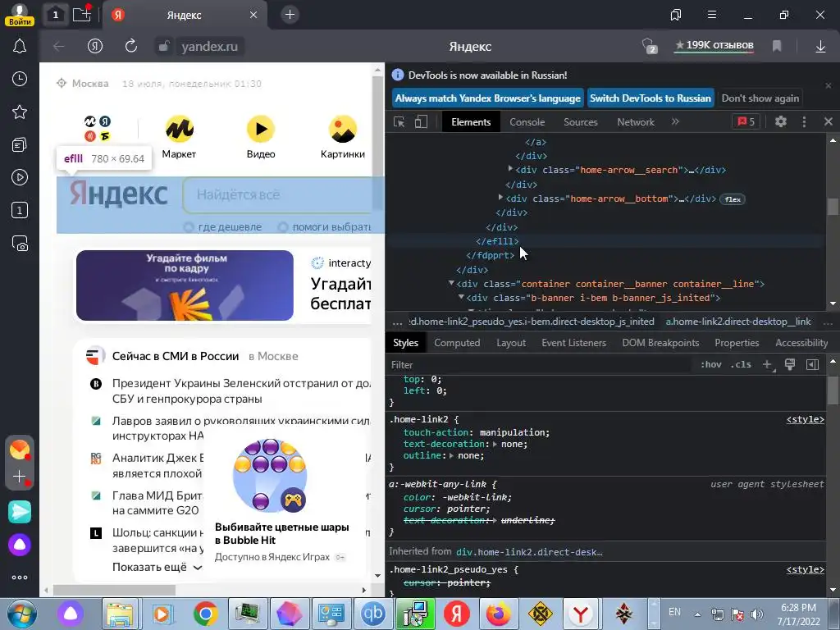Open collections icon in sidebar
This screenshot has height=630, width=840.
(20, 144)
